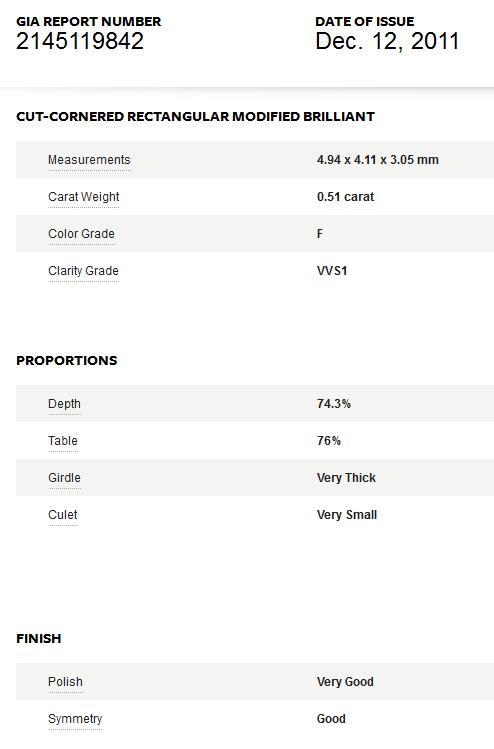
Task: Click the 4.94 x 4.11 x 3.05 mm value
Action: click(x=377, y=160)
